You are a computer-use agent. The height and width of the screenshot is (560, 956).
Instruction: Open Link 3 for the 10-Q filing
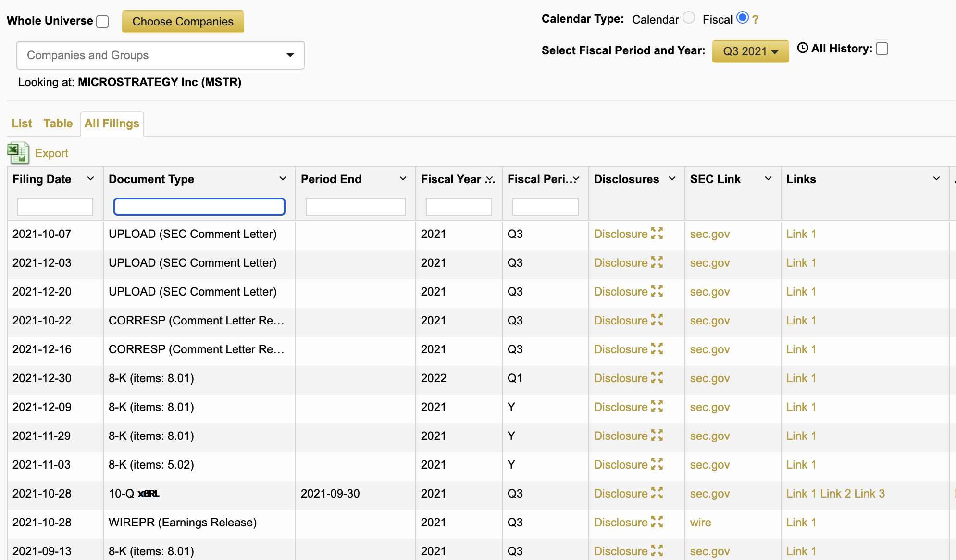pos(869,494)
